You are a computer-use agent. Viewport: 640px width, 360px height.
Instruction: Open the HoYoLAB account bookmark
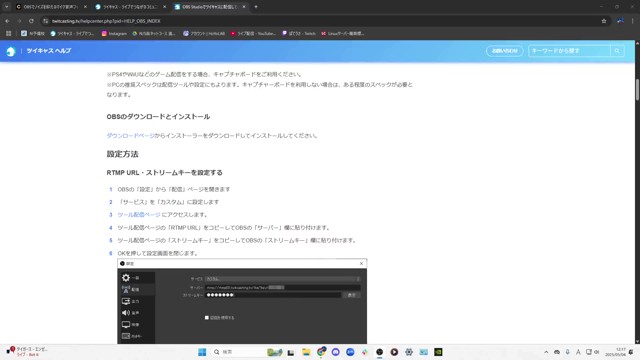(204, 33)
